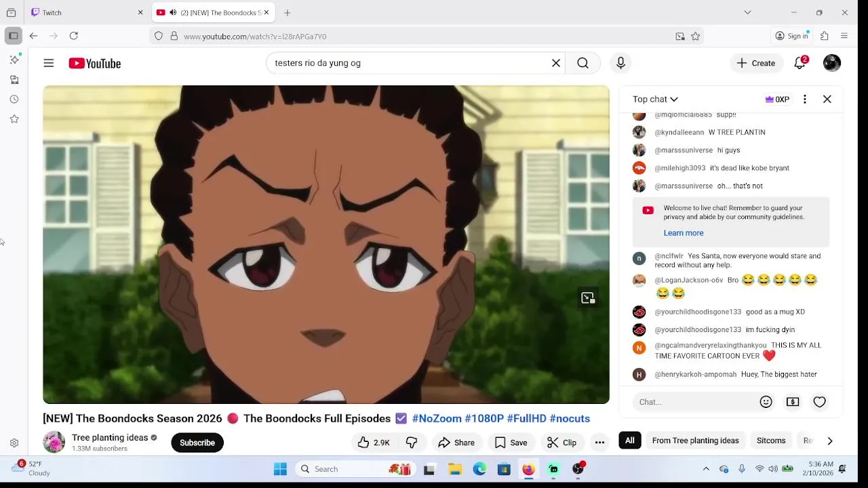Open Tree planting ideas channel name
The image size is (868, 488).
pyautogui.click(x=110, y=437)
